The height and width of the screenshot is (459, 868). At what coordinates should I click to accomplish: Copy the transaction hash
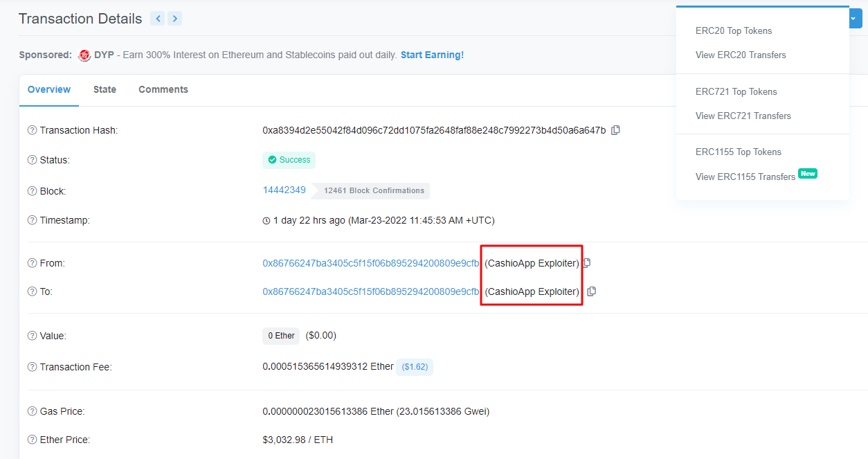pos(615,130)
